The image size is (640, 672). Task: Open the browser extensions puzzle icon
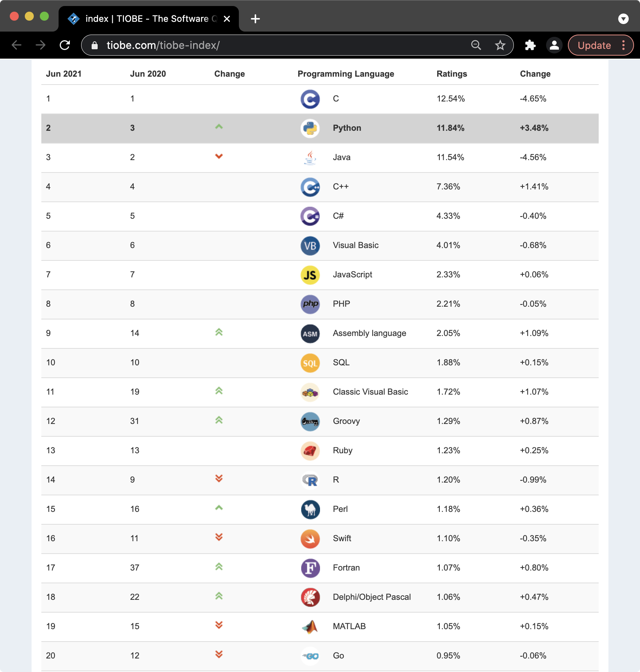point(530,45)
